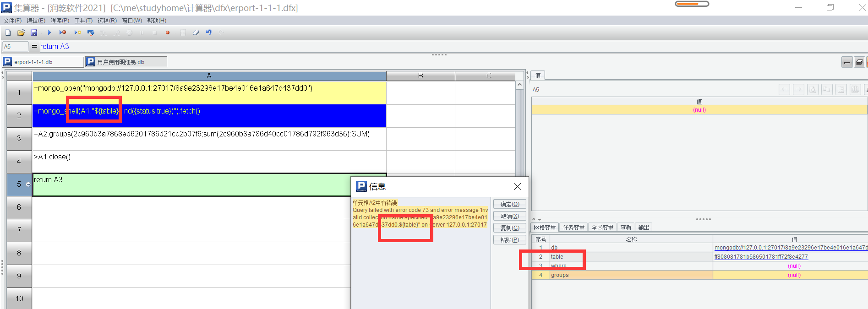Click the small up arrow above the variable tabs

pos(534,219)
